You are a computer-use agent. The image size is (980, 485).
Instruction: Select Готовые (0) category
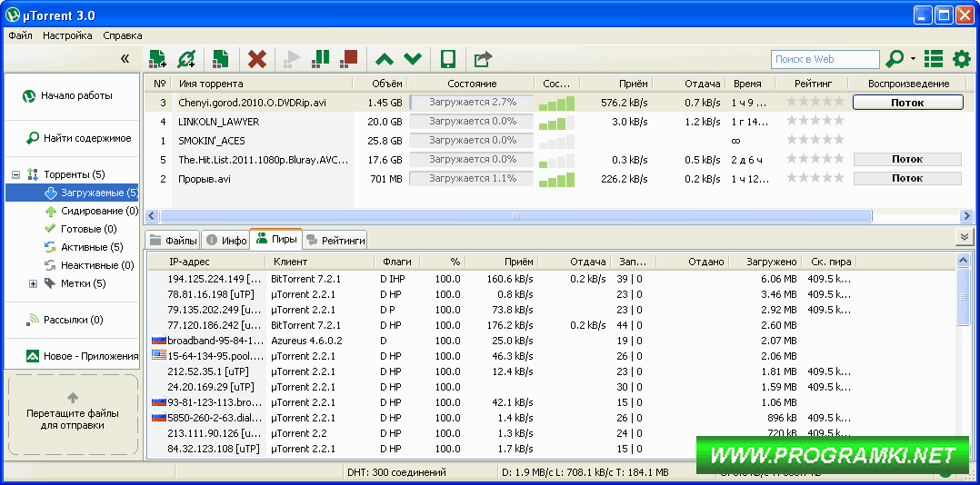[x=81, y=229]
